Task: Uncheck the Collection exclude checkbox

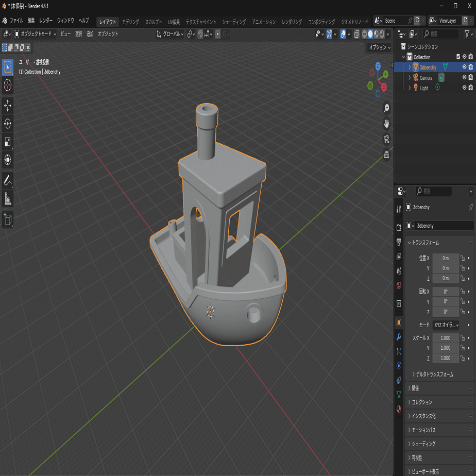Action: (458, 57)
